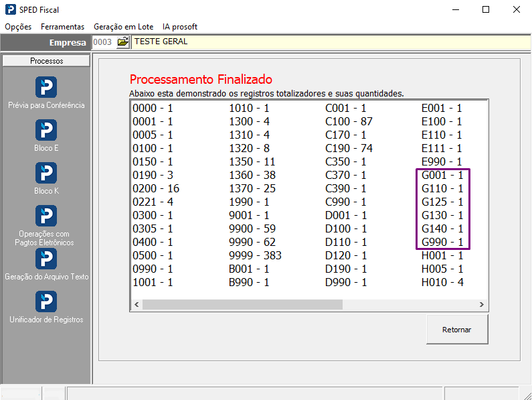Open the Unificador de Registros icon
This screenshot has width=532, height=400.
[46, 302]
